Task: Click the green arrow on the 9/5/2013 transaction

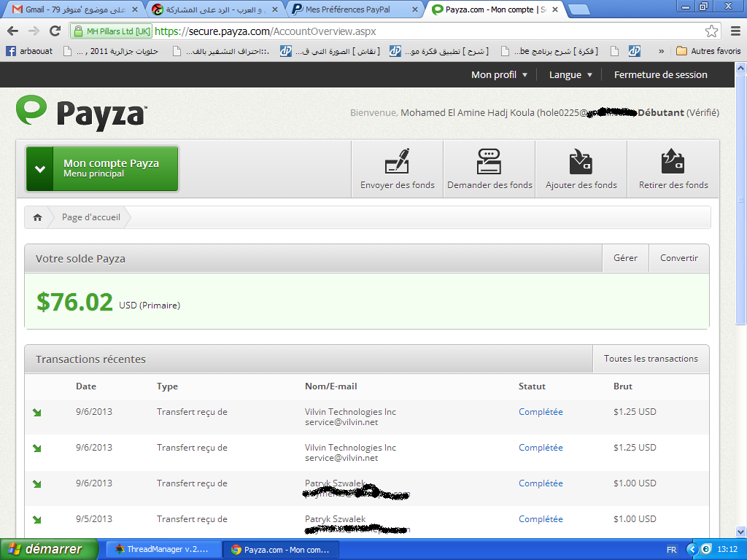Action: tap(36, 519)
